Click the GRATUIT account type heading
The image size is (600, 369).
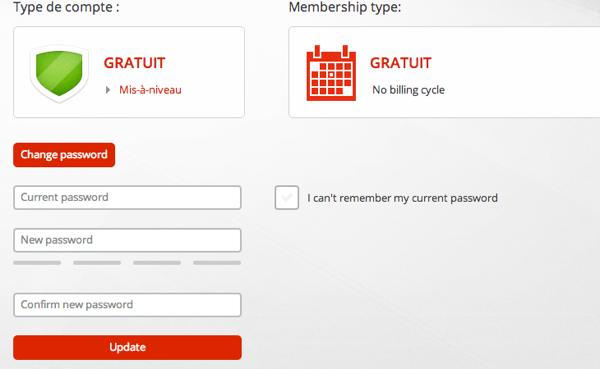click(x=134, y=63)
